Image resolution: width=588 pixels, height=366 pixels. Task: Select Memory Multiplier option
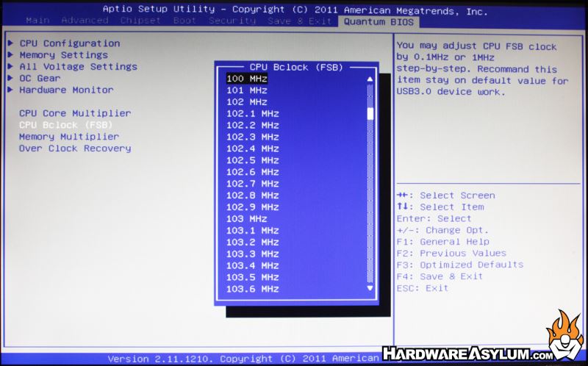(69, 137)
